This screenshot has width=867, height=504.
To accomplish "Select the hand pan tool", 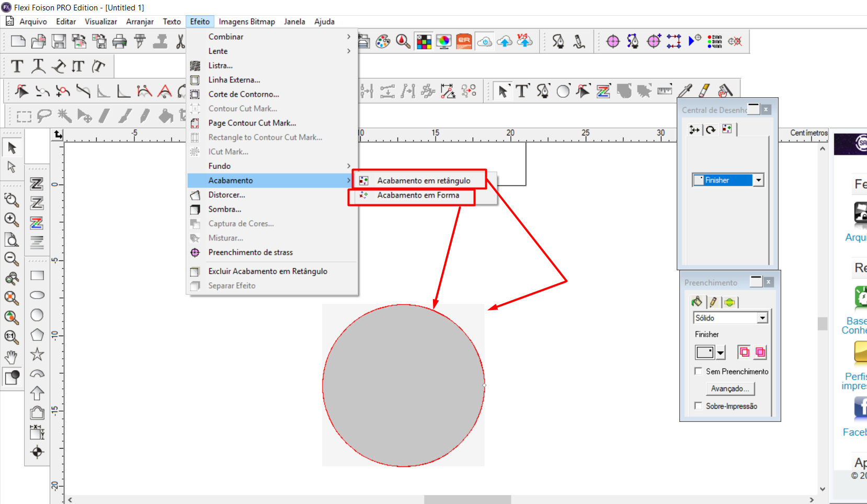I will [x=12, y=357].
